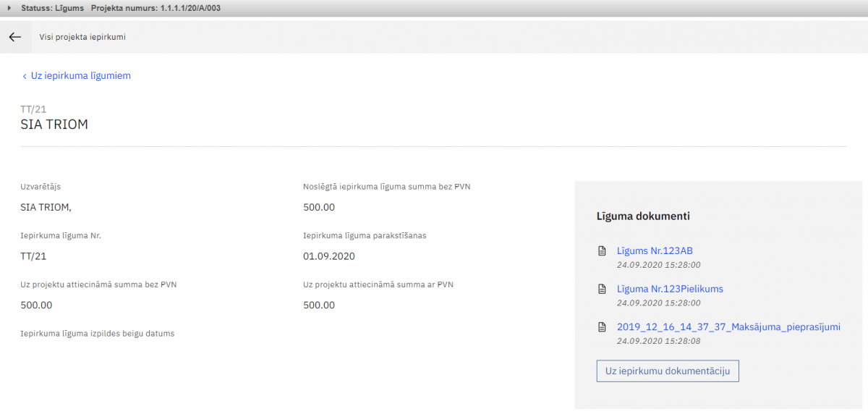Click document icon beside Līgums Nr.123AB
Screen dimensions: 868x414
[x=601, y=251]
